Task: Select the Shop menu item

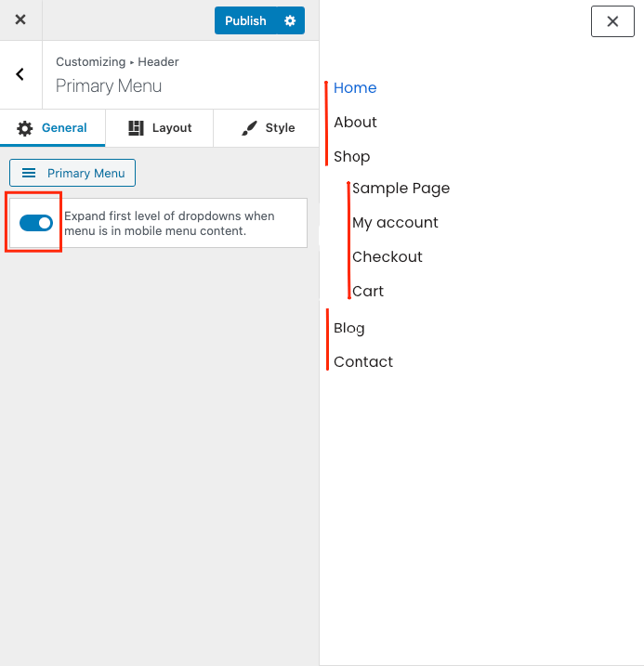Action: 352,157
